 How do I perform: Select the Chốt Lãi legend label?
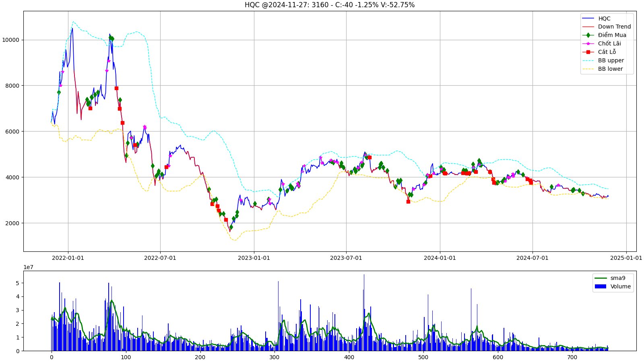pyautogui.click(x=609, y=44)
